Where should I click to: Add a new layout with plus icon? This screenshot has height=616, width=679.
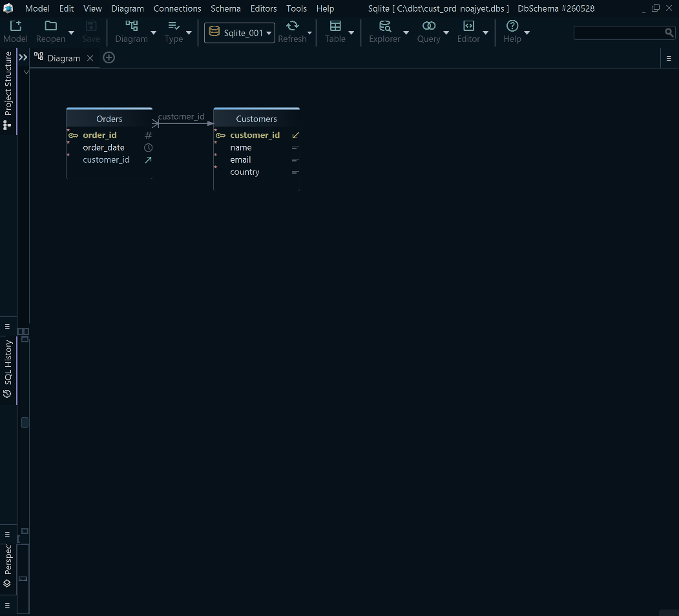[109, 57]
